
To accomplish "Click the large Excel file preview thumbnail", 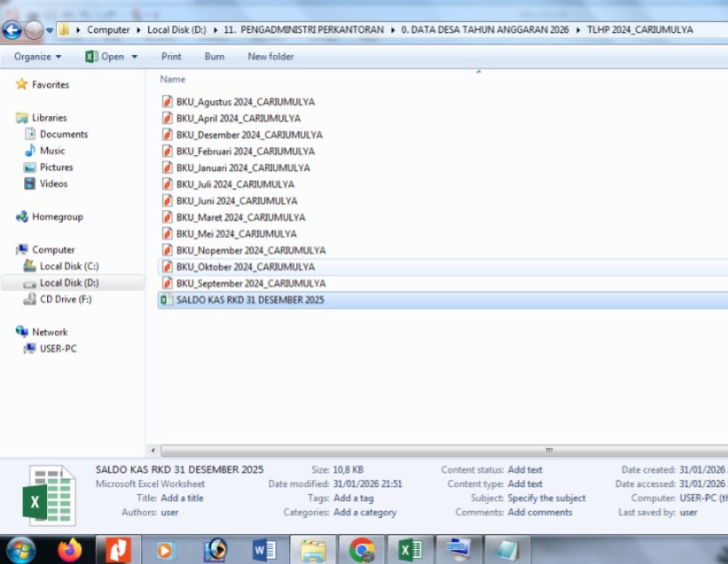I will point(49,495).
